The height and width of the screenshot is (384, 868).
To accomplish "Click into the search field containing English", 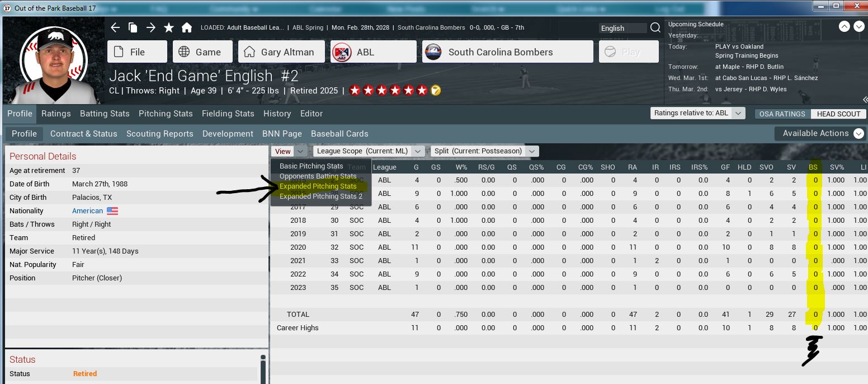I will 622,28.
